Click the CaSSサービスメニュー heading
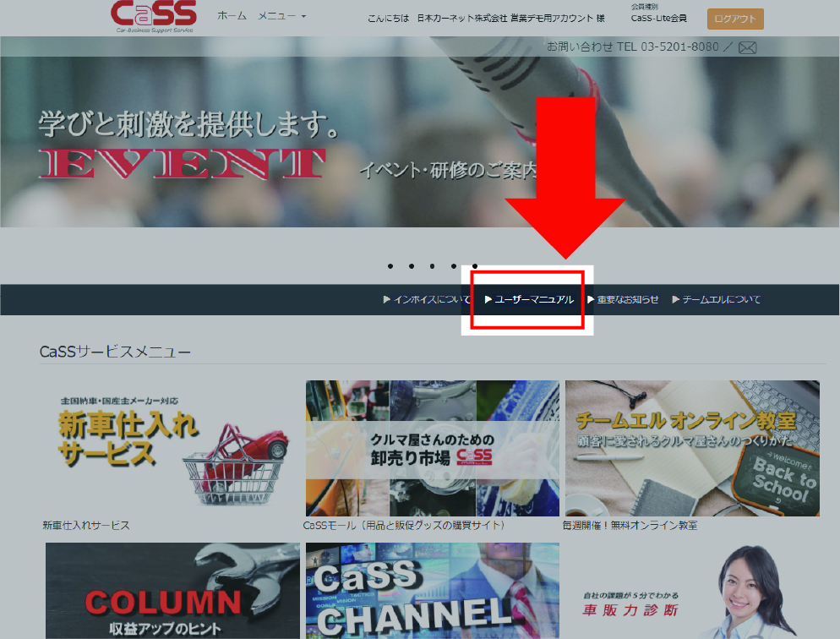The width and height of the screenshot is (840, 639). (x=115, y=352)
